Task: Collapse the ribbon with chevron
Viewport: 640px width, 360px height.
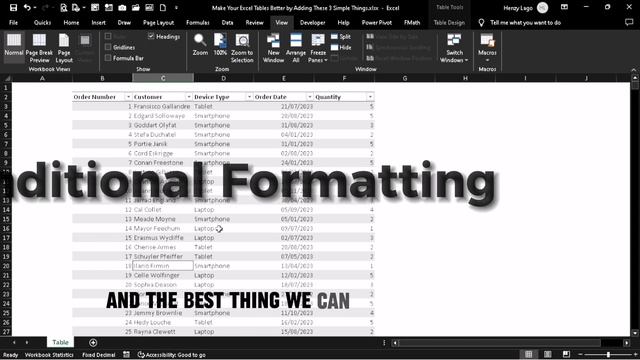Action: (x=633, y=70)
